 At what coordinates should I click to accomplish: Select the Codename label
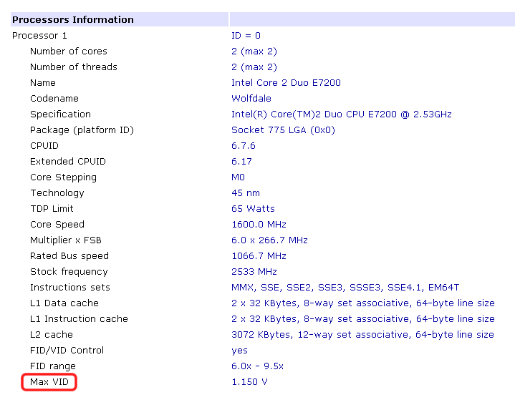click(x=54, y=99)
